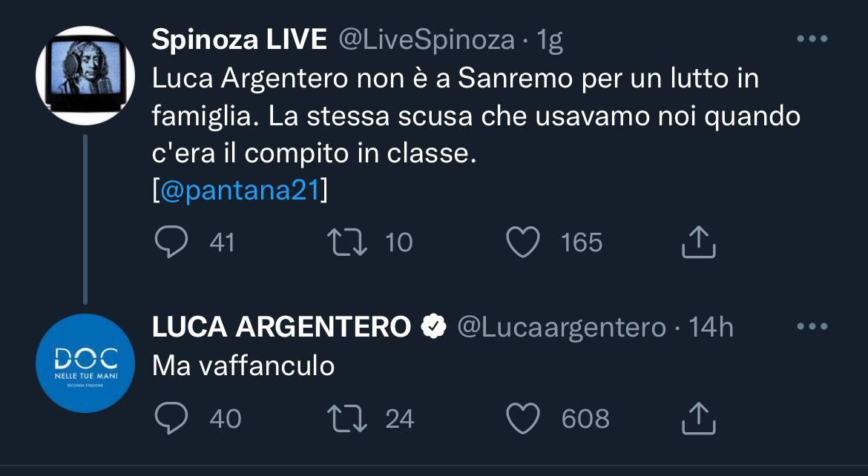Open the 1g timestamp of Spinoza tweet
The image size is (868, 476).
tap(550, 41)
